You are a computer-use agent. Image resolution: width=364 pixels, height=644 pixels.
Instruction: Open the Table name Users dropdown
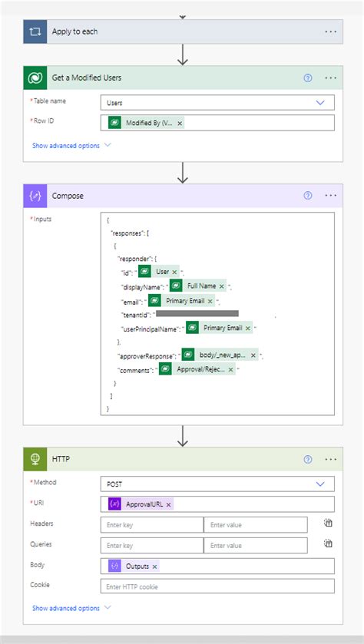(217, 103)
